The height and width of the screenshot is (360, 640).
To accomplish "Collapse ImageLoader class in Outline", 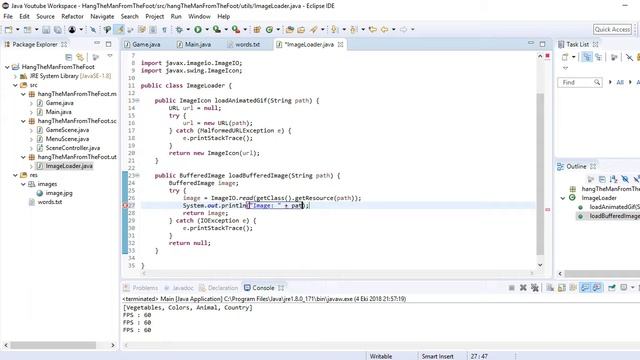I will 563,198.
